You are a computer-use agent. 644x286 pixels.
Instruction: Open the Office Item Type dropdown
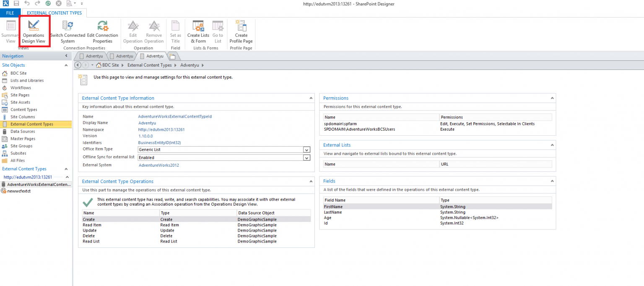[x=306, y=149]
